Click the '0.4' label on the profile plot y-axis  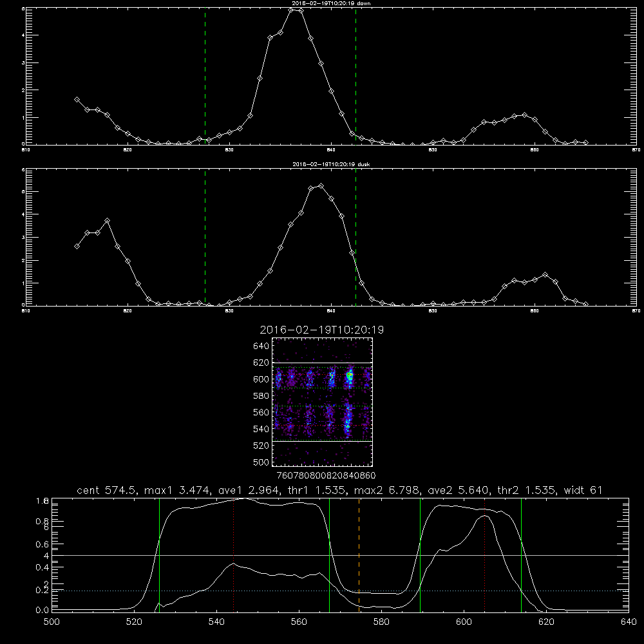(x=43, y=567)
